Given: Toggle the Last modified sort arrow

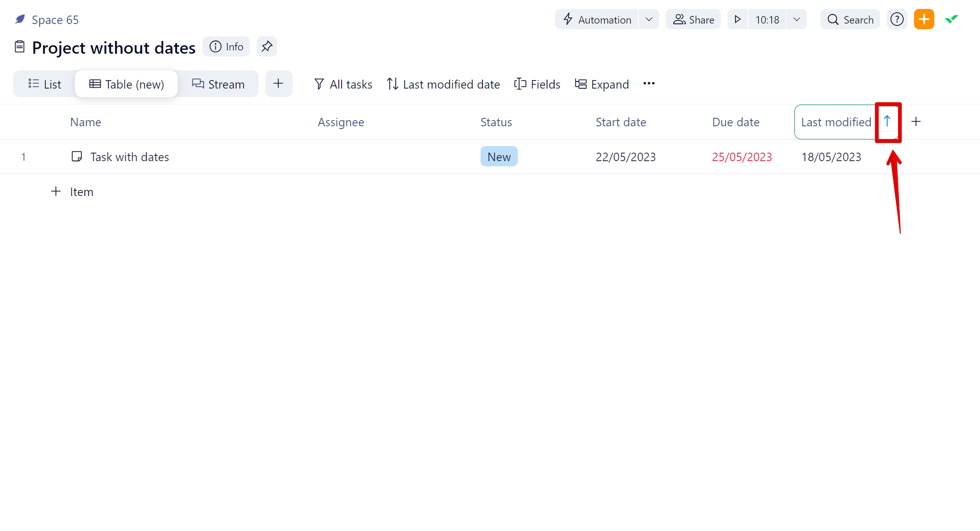Looking at the screenshot, I should click(x=887, y=122).
